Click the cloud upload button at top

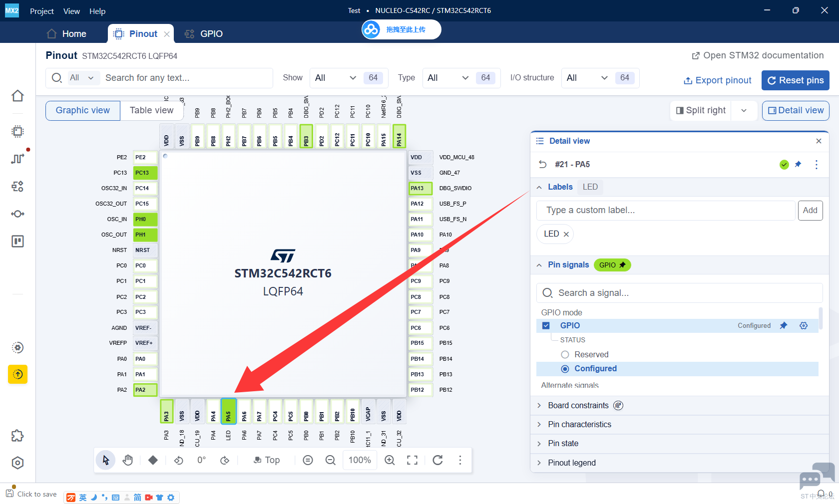pos(402,29)
